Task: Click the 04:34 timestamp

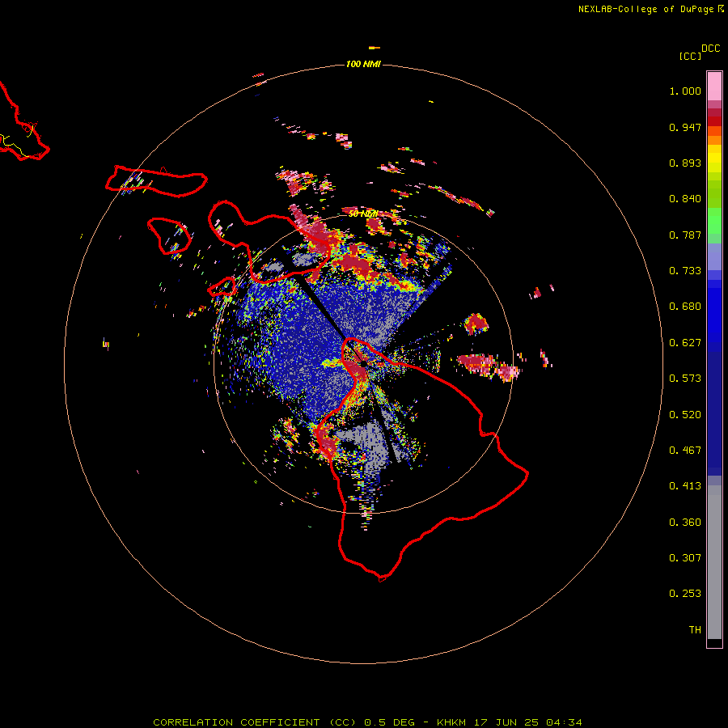Action: coord(564,722)
